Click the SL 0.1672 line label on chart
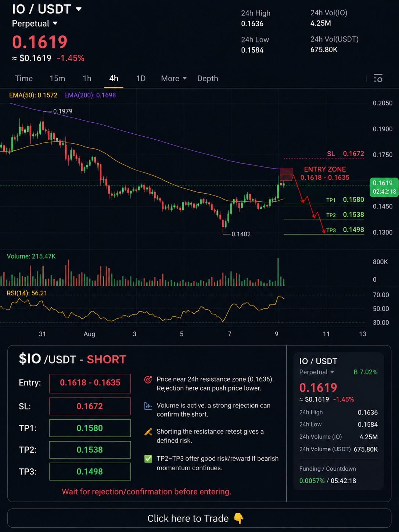 click(345, 154)
